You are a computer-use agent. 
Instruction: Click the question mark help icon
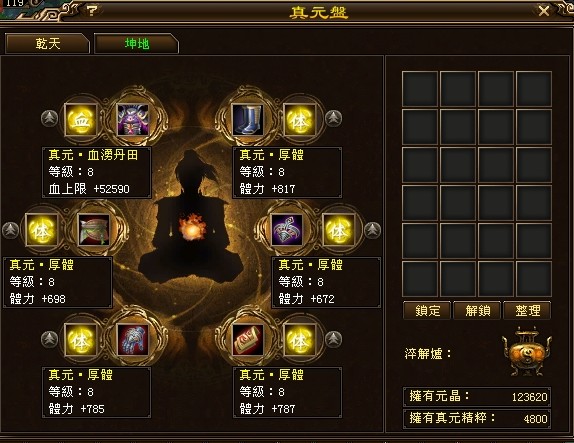92,11
